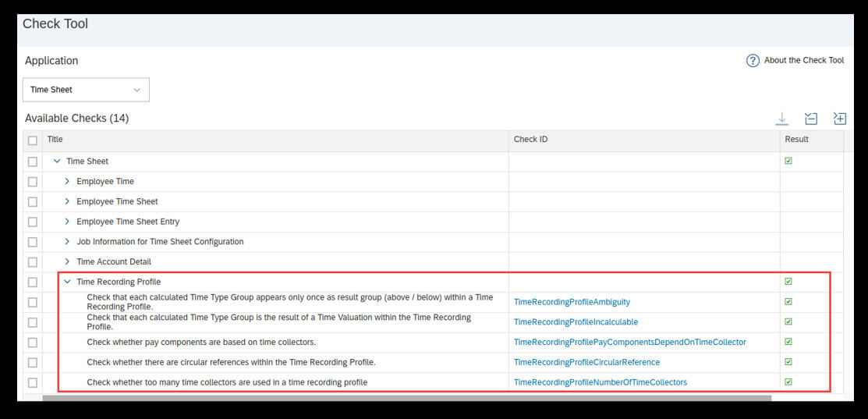Click the horizontal scrollbar below the table
Viewport: 868px width, 419px height.
(x=407, y=397)
